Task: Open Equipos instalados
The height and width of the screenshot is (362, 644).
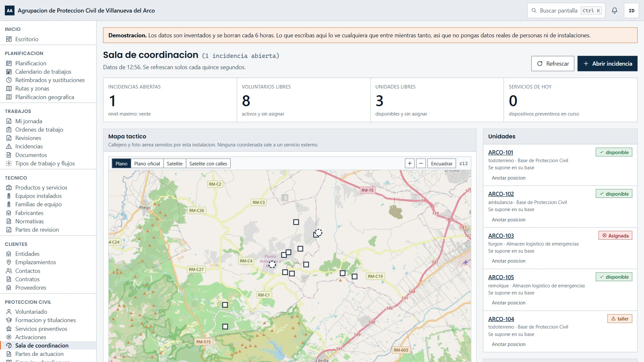Action: pos(48,196)
